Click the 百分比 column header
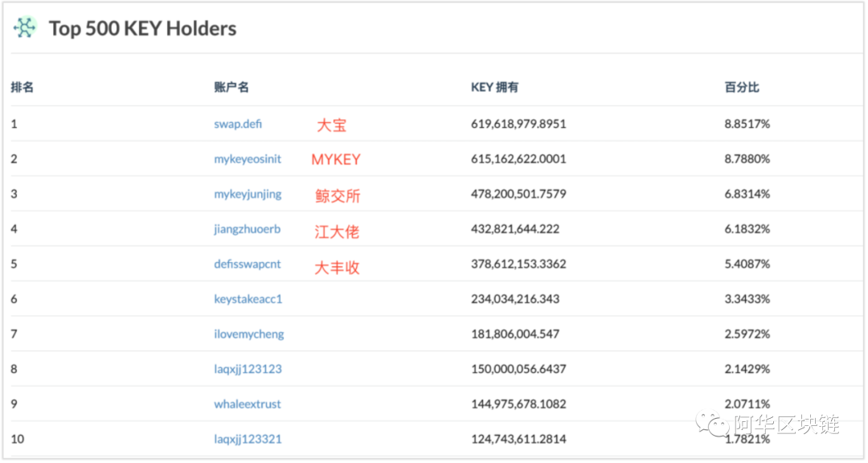 pyautogui.click(x=742, y=87)
